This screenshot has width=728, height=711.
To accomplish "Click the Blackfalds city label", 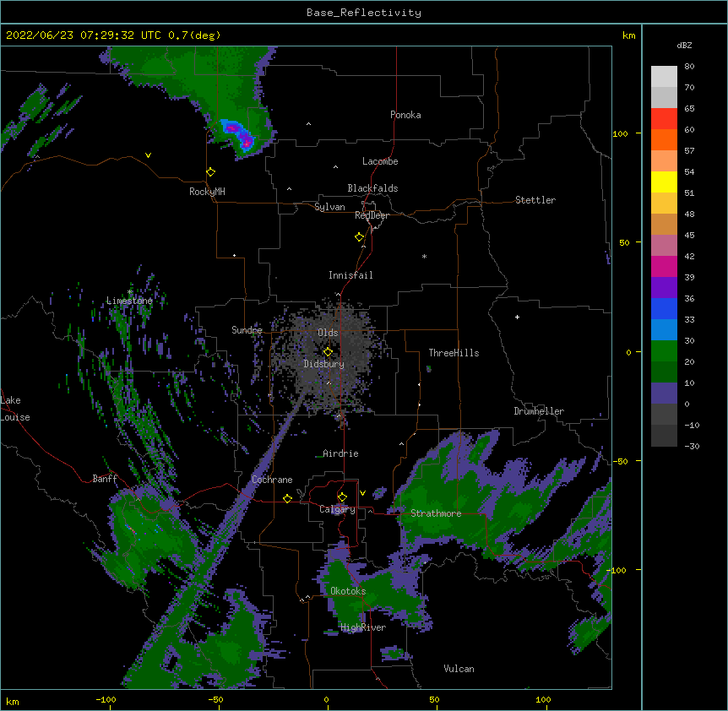I will (372, 188).
